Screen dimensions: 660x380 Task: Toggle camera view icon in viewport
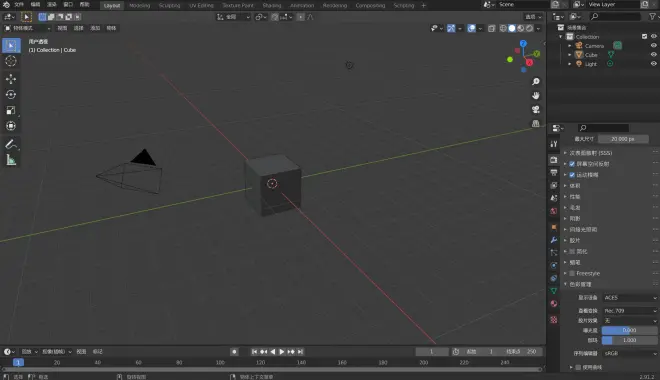(x=536, y=109)
